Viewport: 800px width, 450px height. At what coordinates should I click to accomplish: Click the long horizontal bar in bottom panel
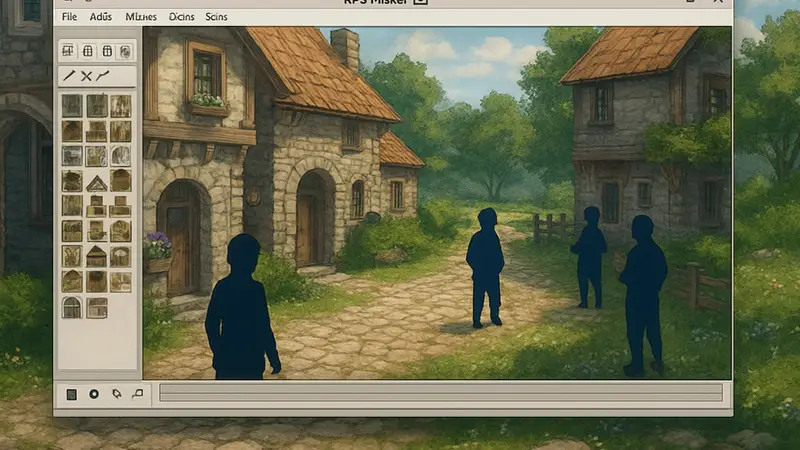(441, 393)
